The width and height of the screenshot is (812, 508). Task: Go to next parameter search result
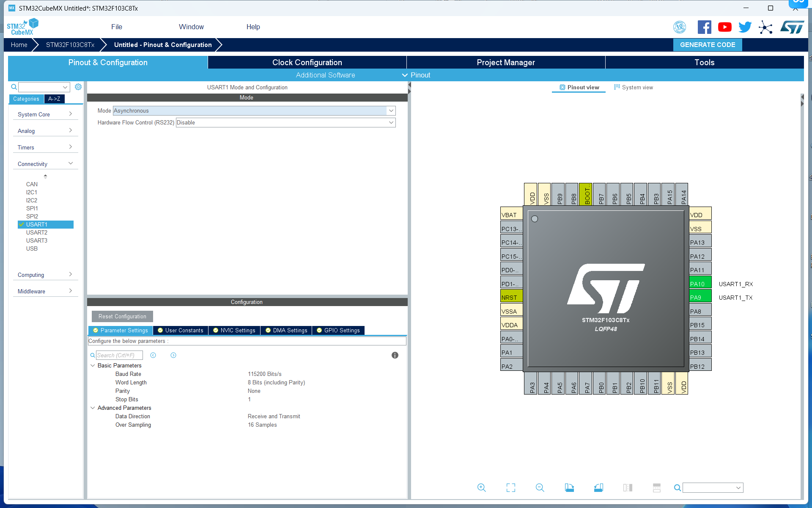point(173,355)
